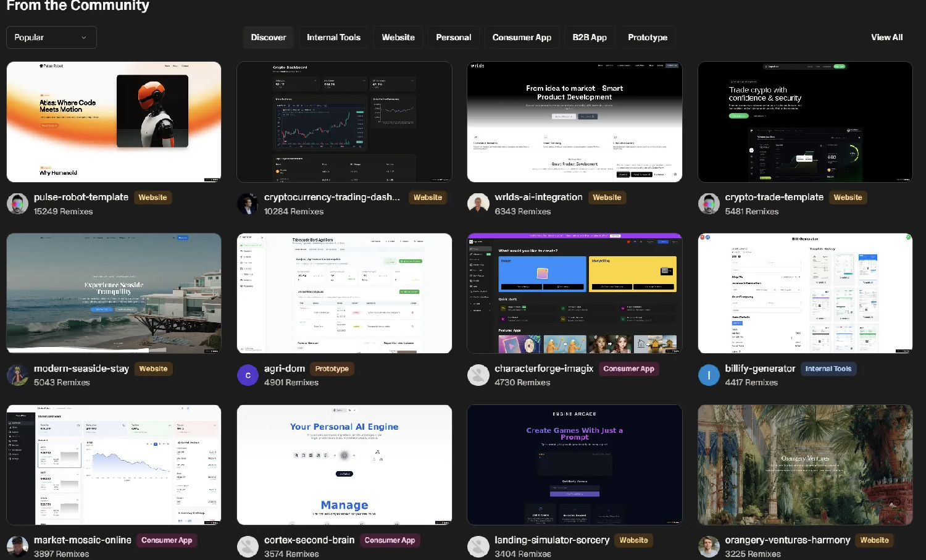Screen dimensions: 926x560
Task: Click the characterforge-imagix title
Action: 544,369
